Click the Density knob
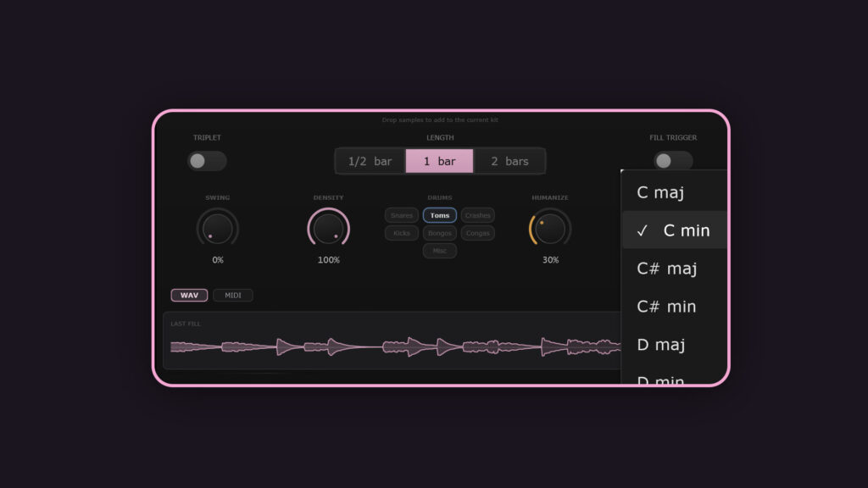The image size is (868, 488). (x=328, y=229)
